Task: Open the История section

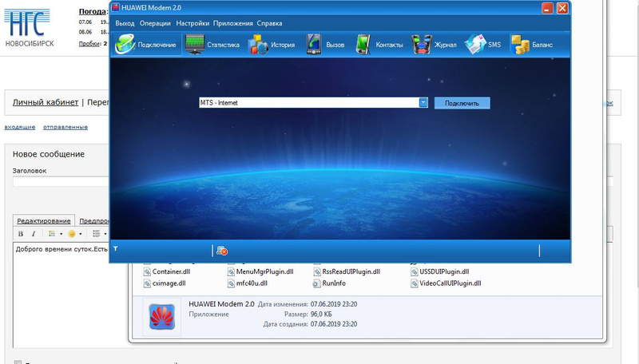Action: click(x=272, y=45)
